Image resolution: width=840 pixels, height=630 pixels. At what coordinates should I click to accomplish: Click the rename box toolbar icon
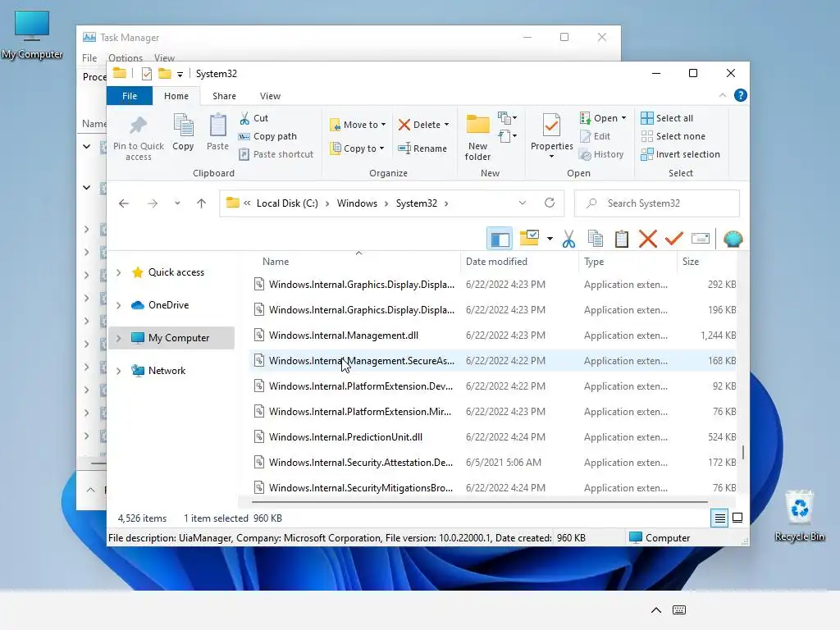point(701,239)
